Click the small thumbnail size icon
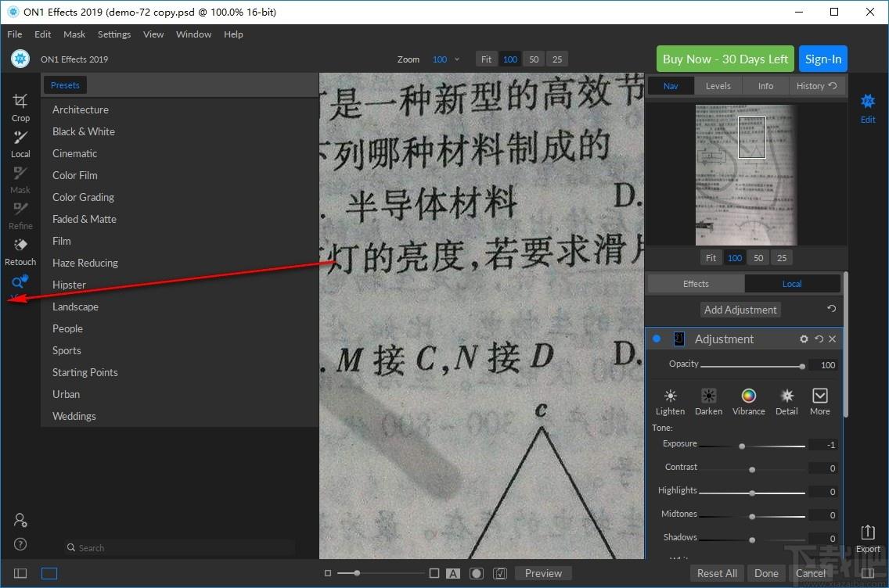The height and width of the screenshot is (588, 889). point(327,573)
